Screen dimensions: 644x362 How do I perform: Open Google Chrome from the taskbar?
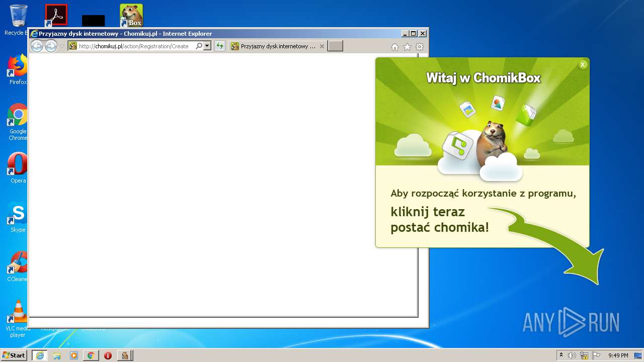[x=91, y=355]
